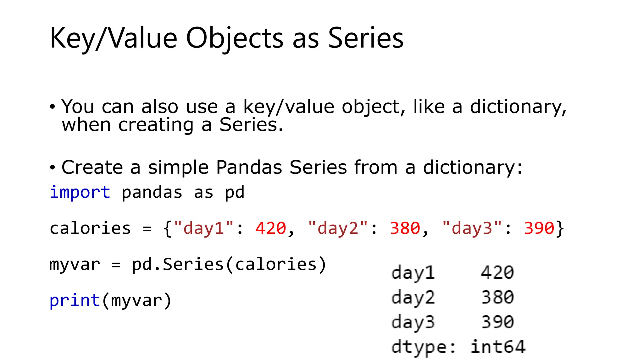Click the word 'pandas' in import line
644x362 pixels.
pyautogui.click(x=152, y=193)
